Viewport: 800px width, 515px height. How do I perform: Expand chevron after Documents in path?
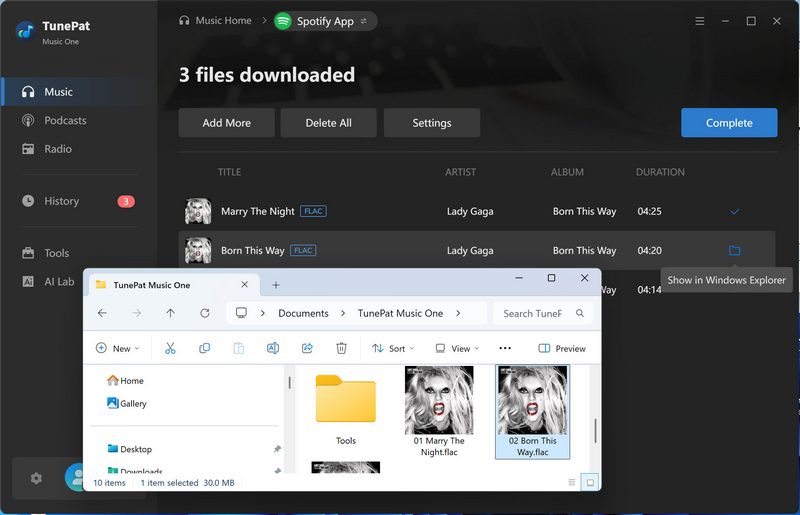pyautogui.click(x=343, y=313)
